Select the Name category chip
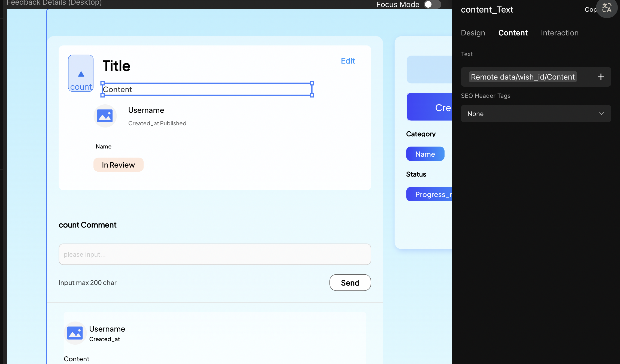 coord(425,154)
